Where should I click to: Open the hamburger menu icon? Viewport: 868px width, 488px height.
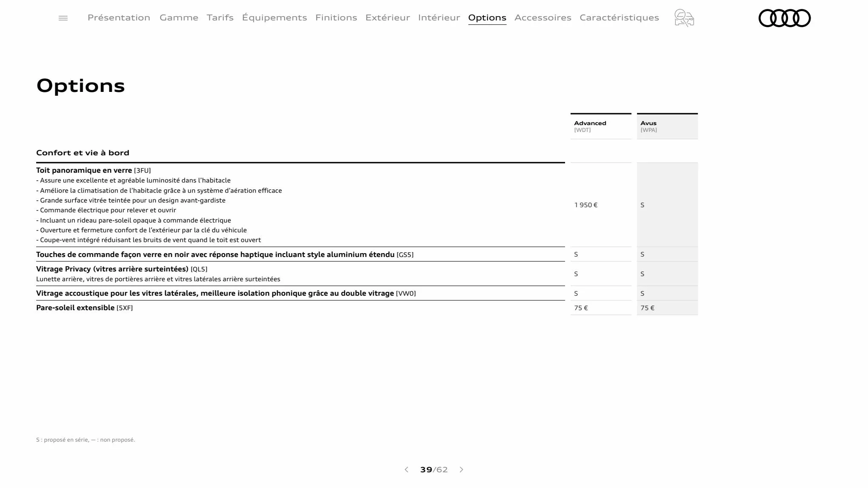[x=63, y=18]
